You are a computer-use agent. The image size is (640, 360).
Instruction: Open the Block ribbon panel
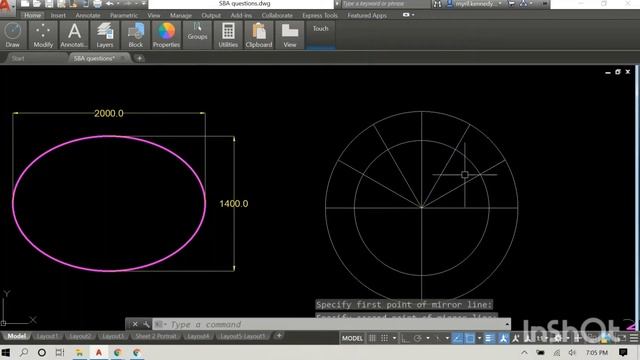click(136, 35)
